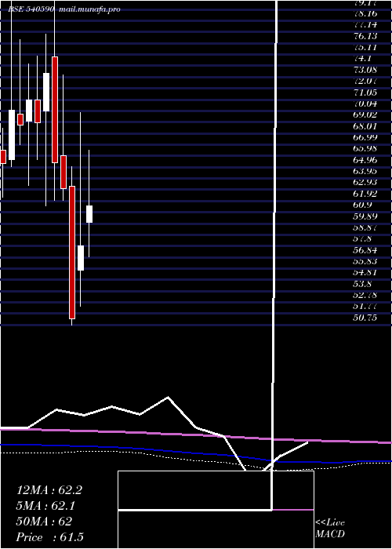Click the last white candlestick near 60.9
Viewport: 392px width, 549px height.
[x=89, y=214]
